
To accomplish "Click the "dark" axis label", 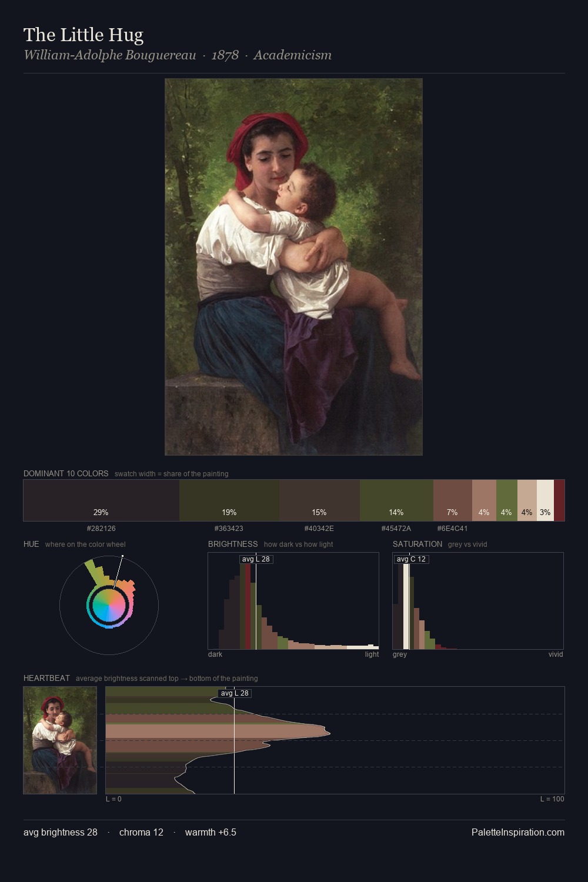I will click(x=215, y=654).
